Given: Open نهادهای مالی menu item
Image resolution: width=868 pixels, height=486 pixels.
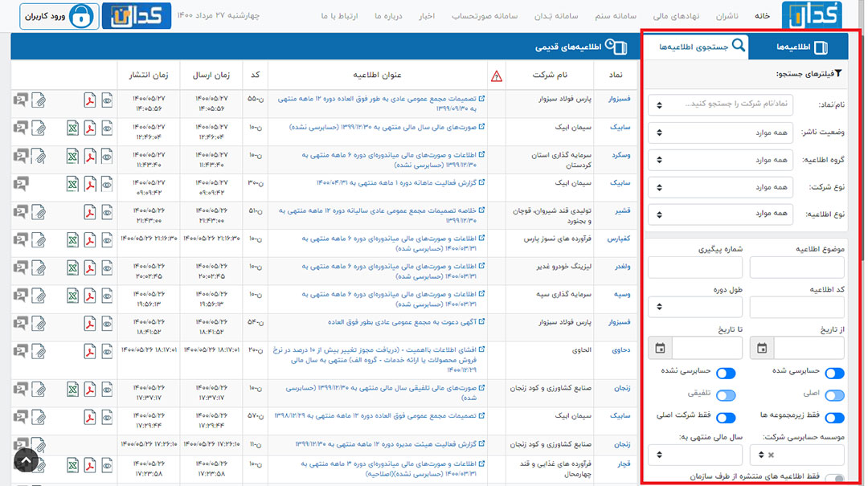Looking at the screenshot, I should point(676,16).
